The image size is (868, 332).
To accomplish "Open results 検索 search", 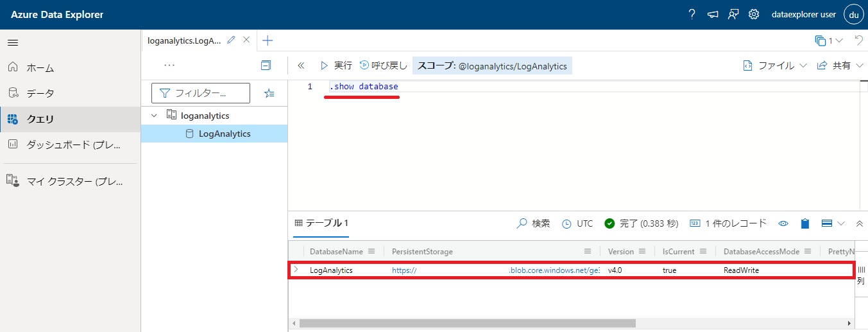I will tap(534, 223).
